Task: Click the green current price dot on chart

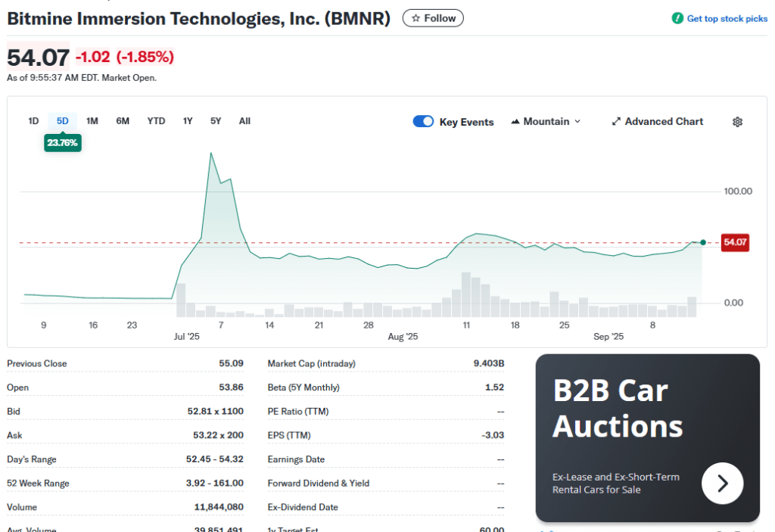Action: (703, 242)
